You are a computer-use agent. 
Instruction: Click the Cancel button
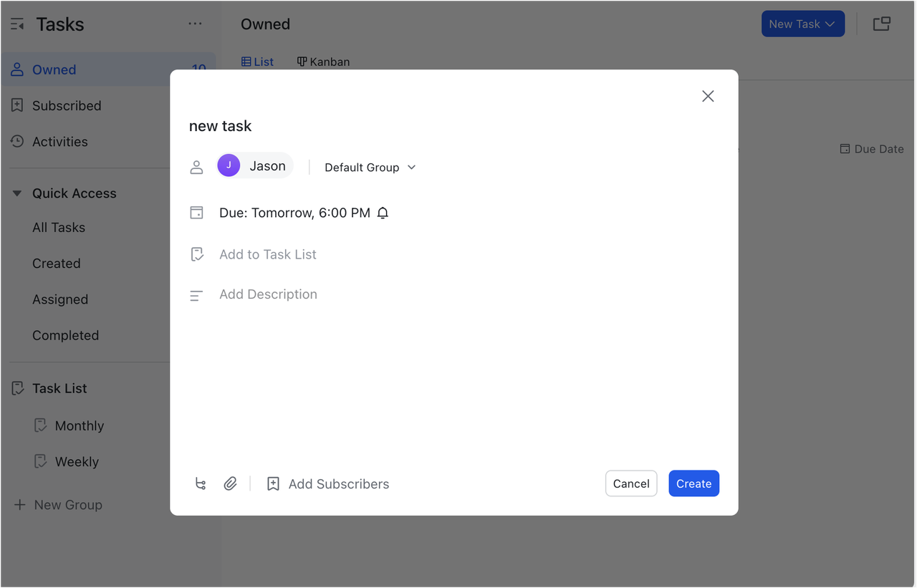630,483
